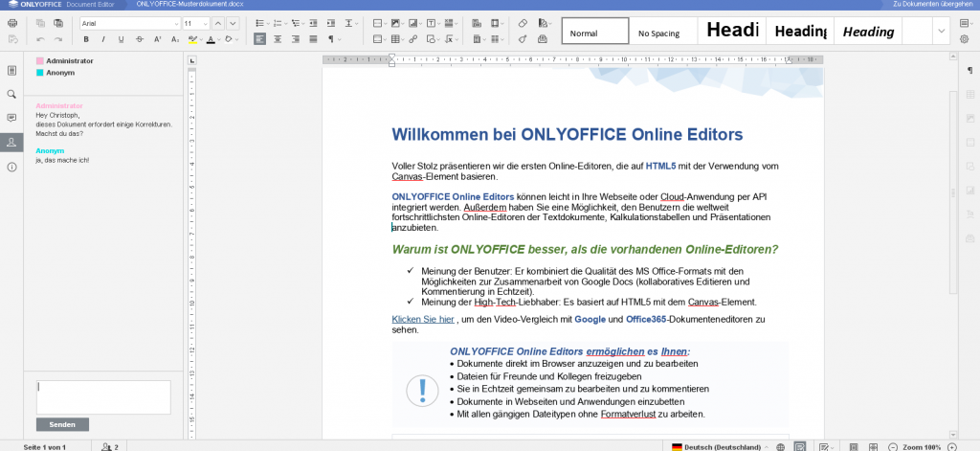Click the paragraph shading color icon

tap(228, 39)
